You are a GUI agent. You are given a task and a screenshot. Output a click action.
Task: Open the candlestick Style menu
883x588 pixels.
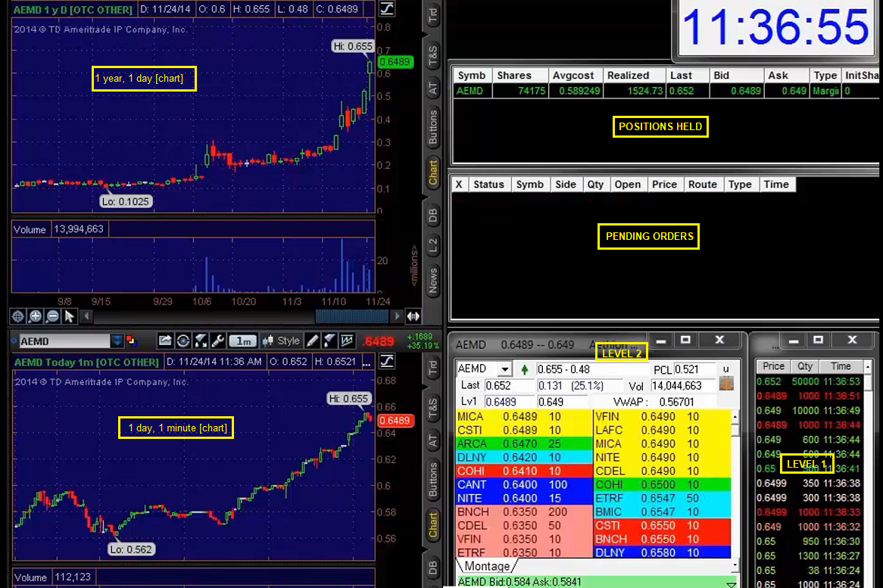(x=281, y=341)
